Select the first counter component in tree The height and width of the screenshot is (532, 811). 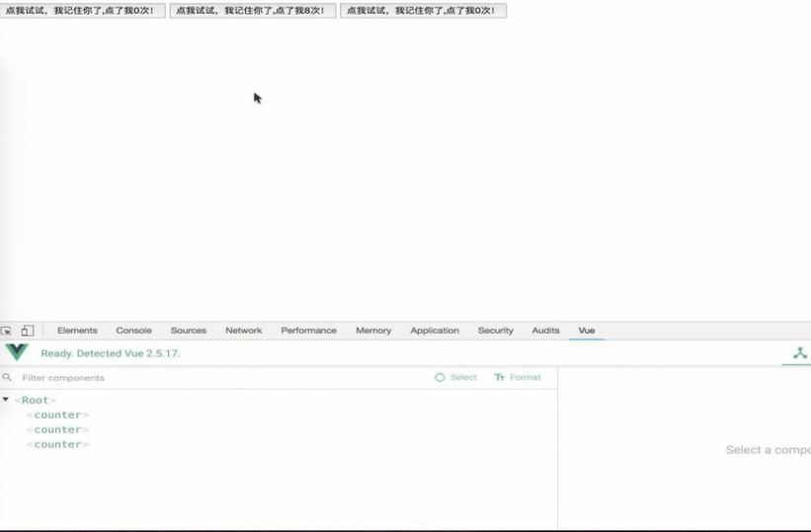(x=58, y=416)
